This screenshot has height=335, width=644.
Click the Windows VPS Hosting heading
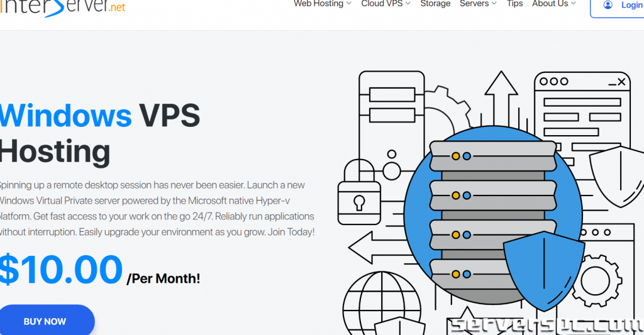tap(99, 133)
